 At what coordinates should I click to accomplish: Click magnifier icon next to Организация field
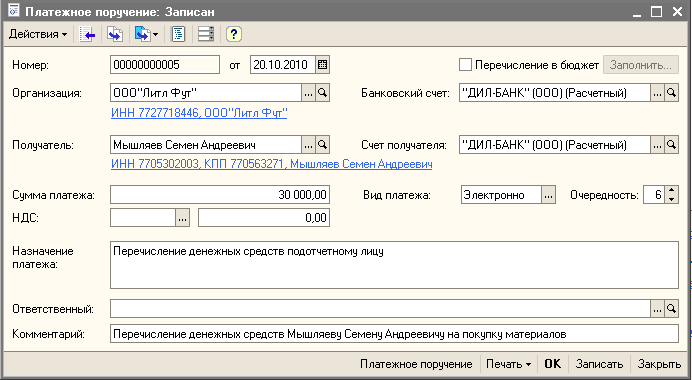pyautogui.click(x=323, y=93)
